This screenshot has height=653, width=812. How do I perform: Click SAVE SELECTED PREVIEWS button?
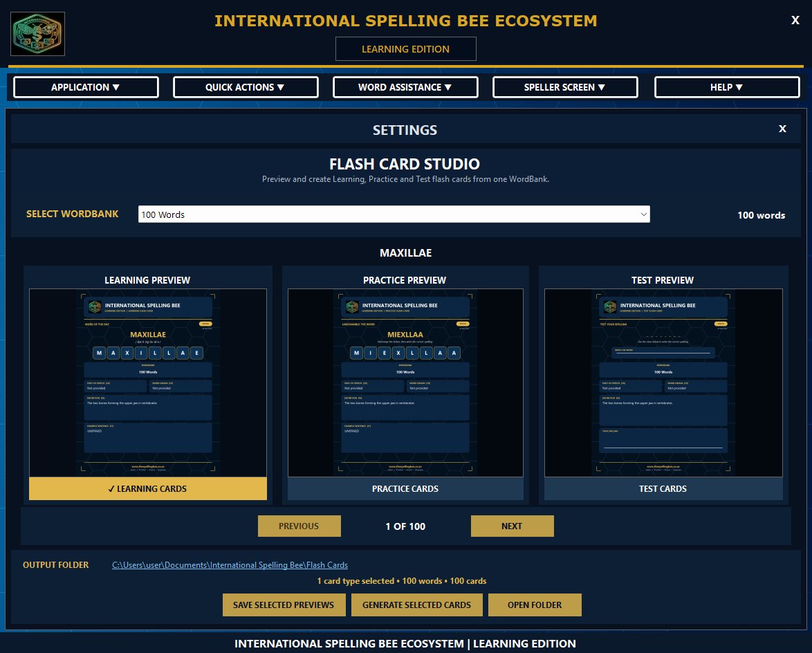284,605
